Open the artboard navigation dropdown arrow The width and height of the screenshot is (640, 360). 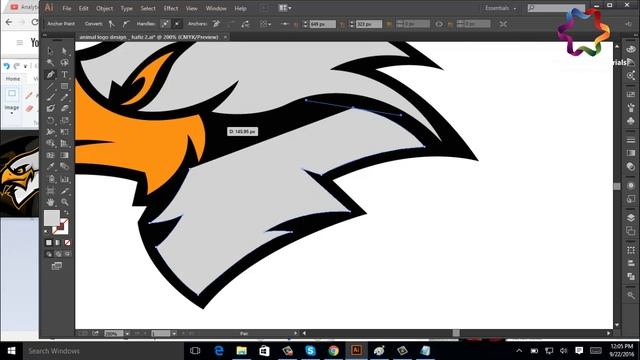[174, 333]
